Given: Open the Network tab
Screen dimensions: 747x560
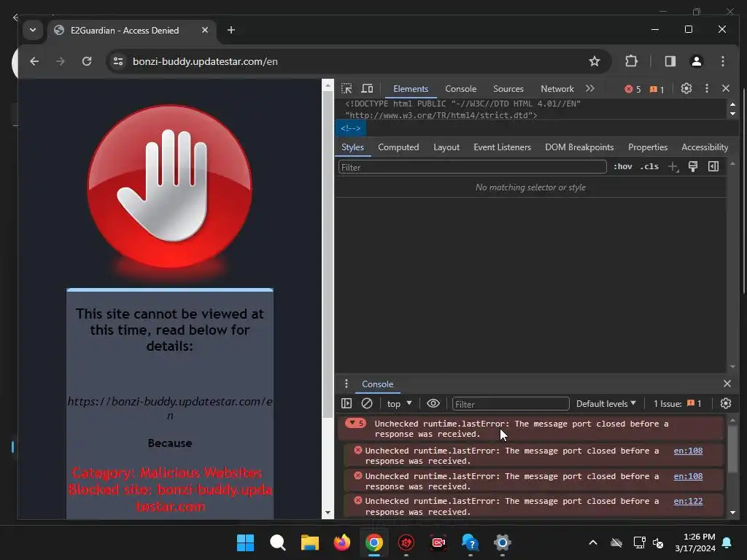Looking at the screenshot, I should (x=557, y=88).
